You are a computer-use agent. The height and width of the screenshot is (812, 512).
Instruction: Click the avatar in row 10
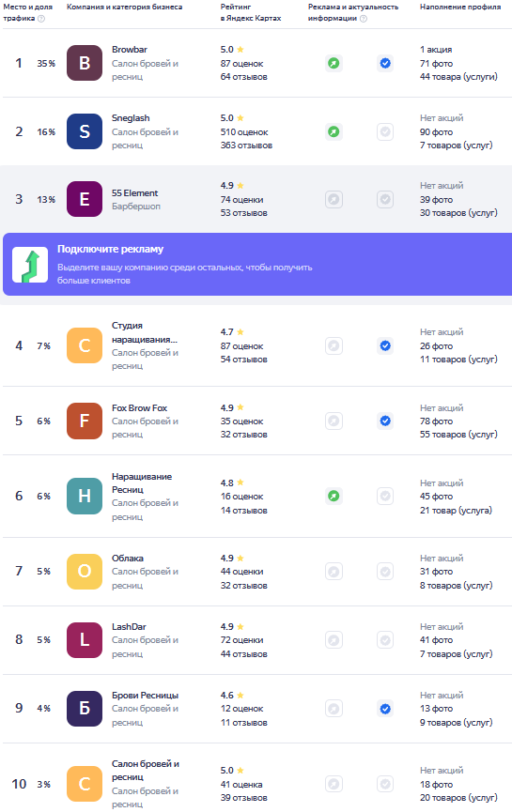click(x=85, y=784)
